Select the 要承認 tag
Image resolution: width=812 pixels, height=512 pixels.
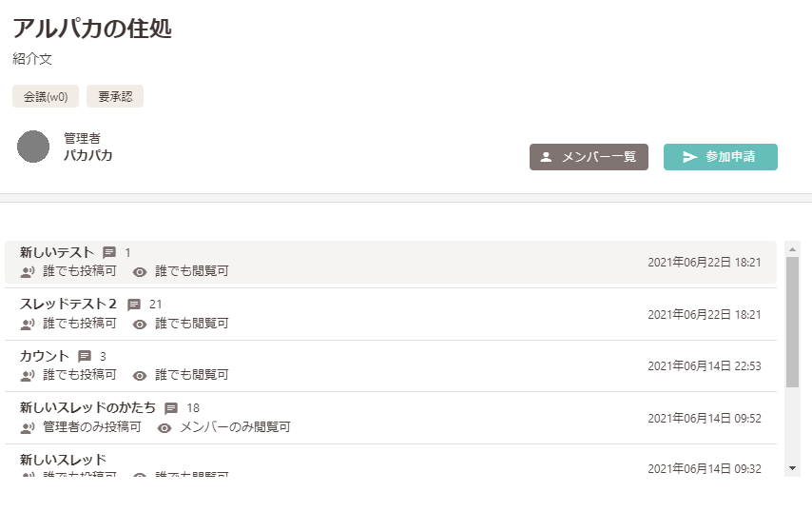(115, 96)
